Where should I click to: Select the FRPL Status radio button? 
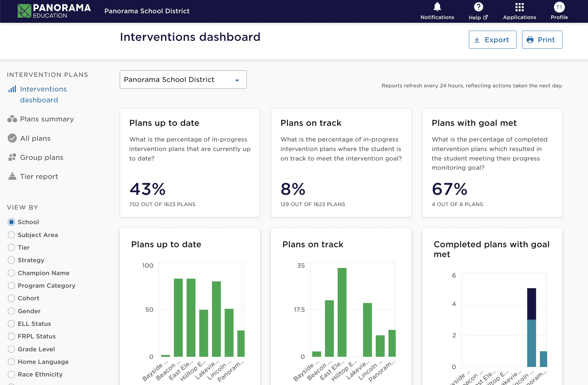pos(11,336)
